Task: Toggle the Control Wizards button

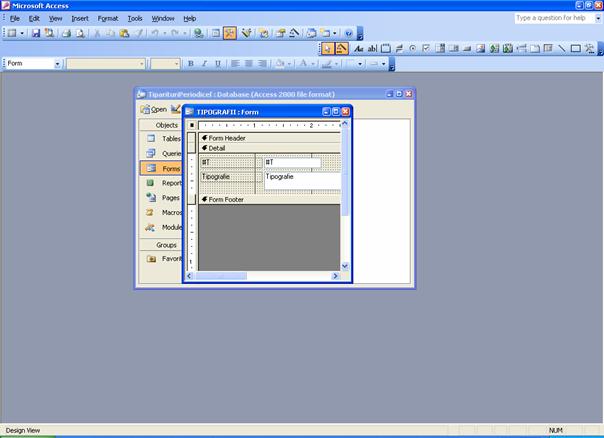Action: [341, 48]
